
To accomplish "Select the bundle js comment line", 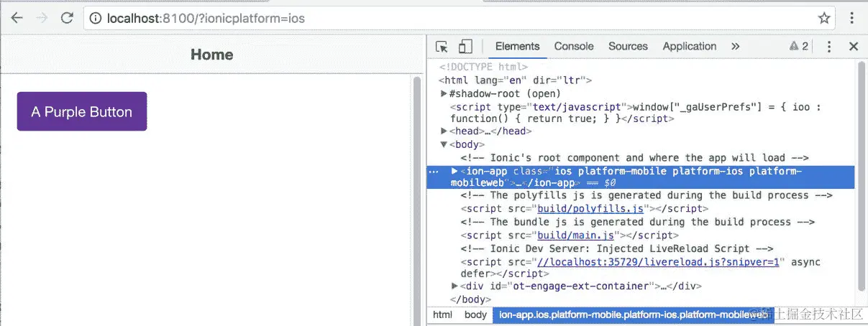I will coord(638,222).
